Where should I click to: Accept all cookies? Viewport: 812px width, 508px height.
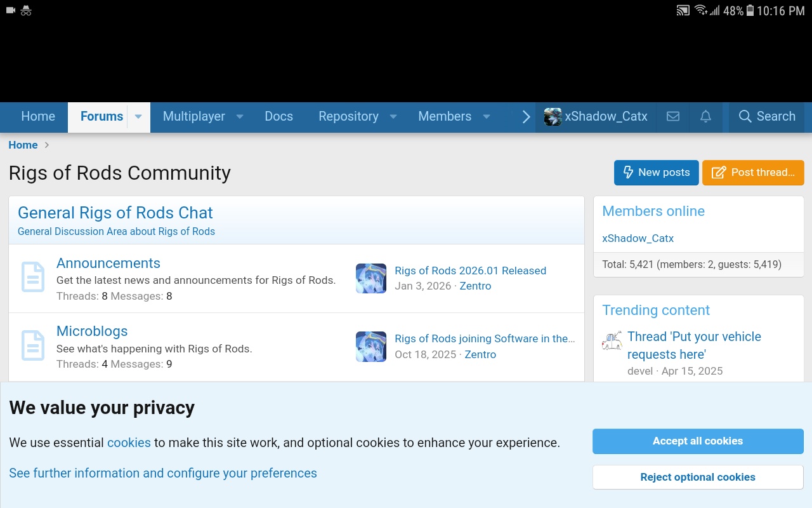[x=698, y=441]
